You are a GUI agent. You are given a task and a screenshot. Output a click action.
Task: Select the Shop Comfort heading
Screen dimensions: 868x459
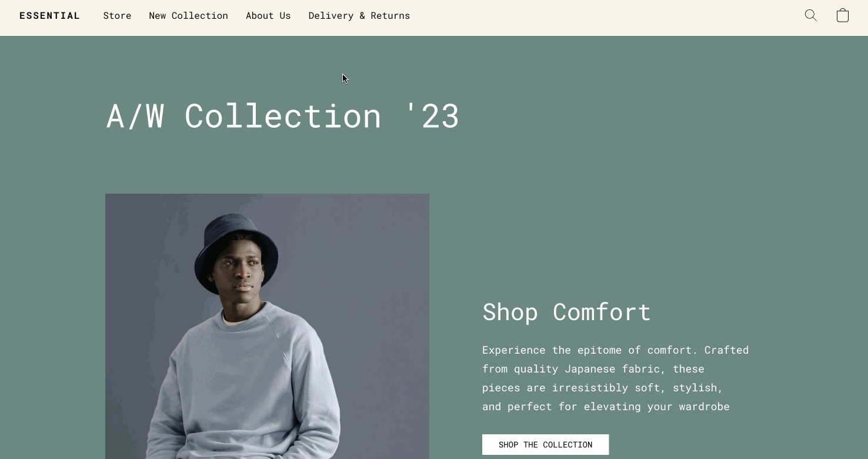pyautogui.click(x=566, y=312)
